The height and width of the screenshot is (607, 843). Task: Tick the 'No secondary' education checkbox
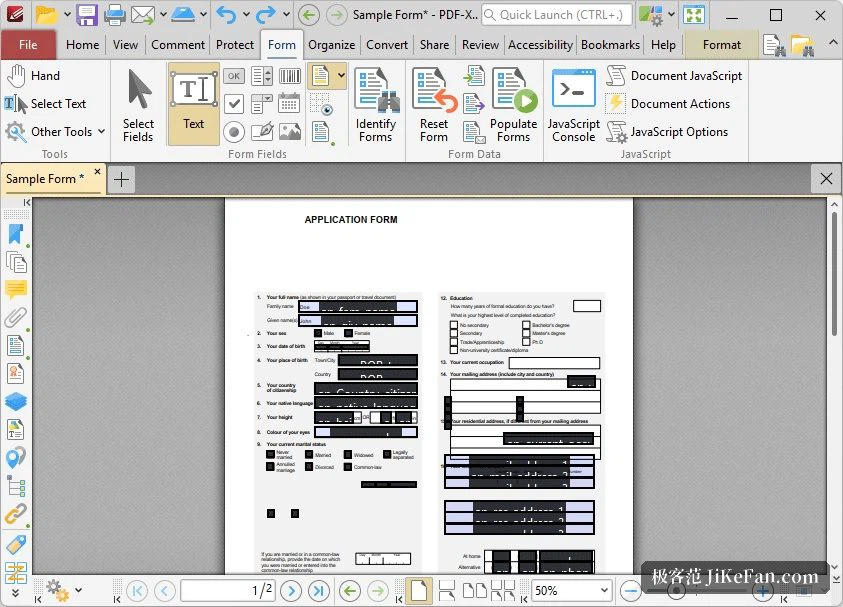pyautogui.click(x=454, y=325)
